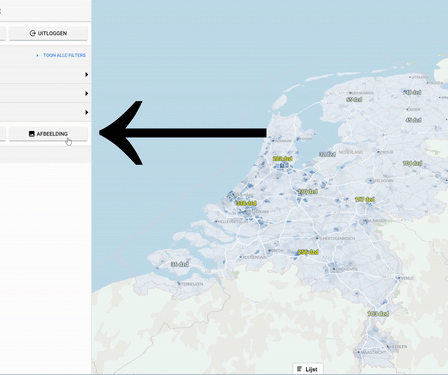Click the yellow cluster label near Amsterdam
Viewport: 448px width, 375px height.
(282, 159)
